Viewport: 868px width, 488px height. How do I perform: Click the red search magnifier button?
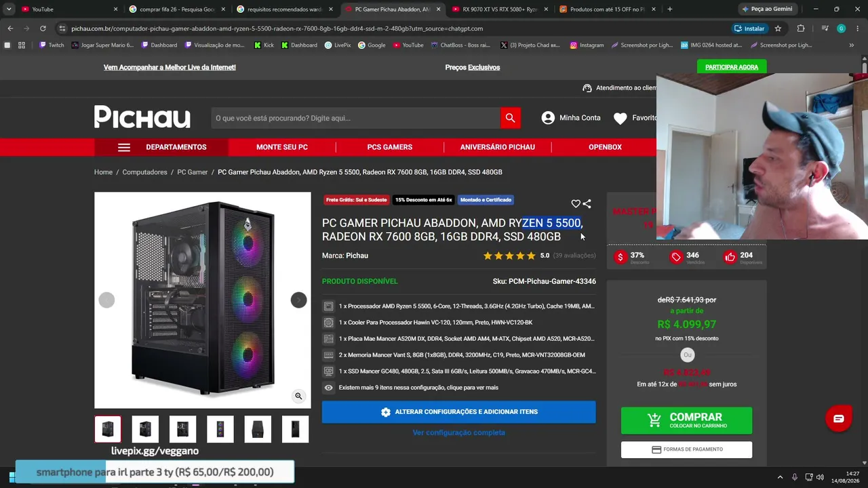click(511, 118)
